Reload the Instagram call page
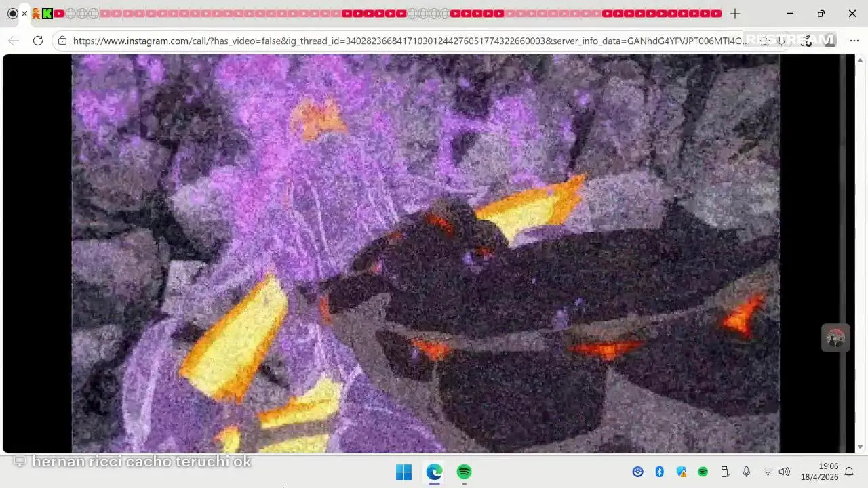 38,41
